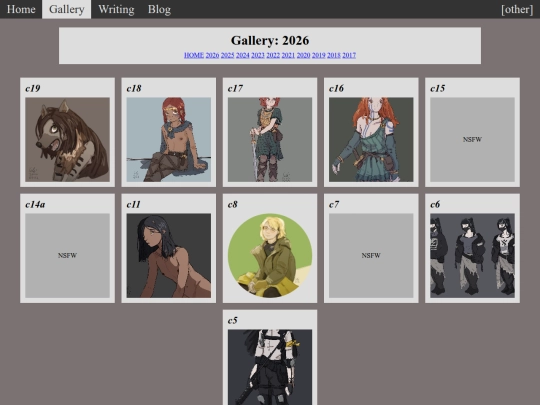Open the c19 wolf creature thumbnail
This screenshot has height=405, width=540.
[x=68, y=139]
